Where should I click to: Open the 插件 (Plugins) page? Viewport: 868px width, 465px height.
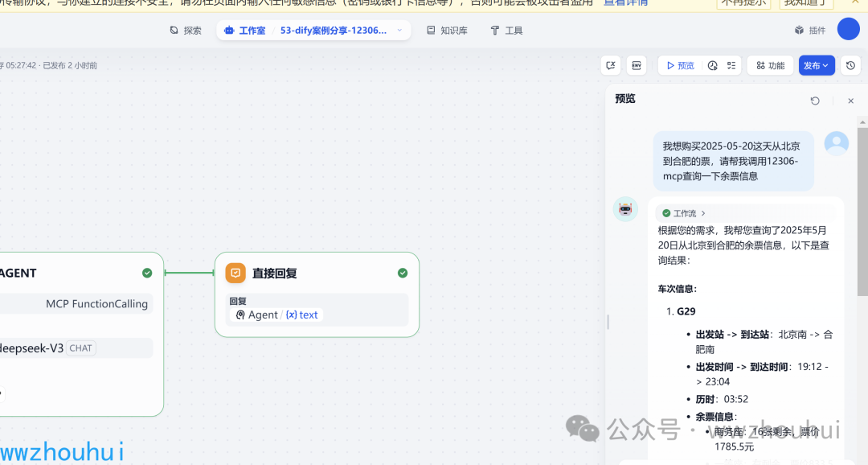810,31
